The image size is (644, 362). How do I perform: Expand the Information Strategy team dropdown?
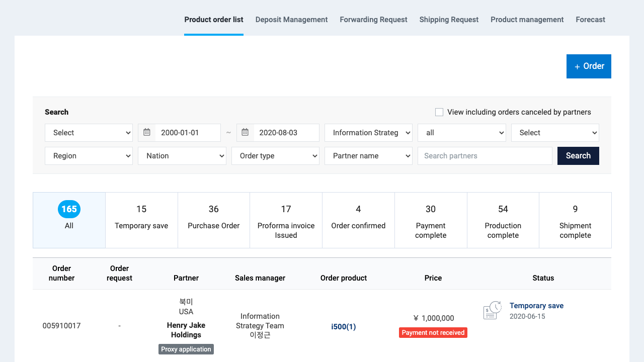(x=368, y=133)
